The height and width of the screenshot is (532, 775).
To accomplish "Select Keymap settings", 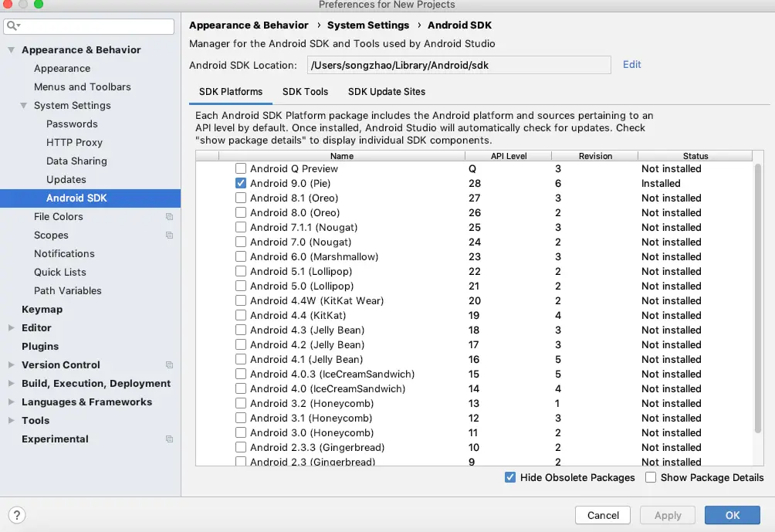I will click(42, 310).
